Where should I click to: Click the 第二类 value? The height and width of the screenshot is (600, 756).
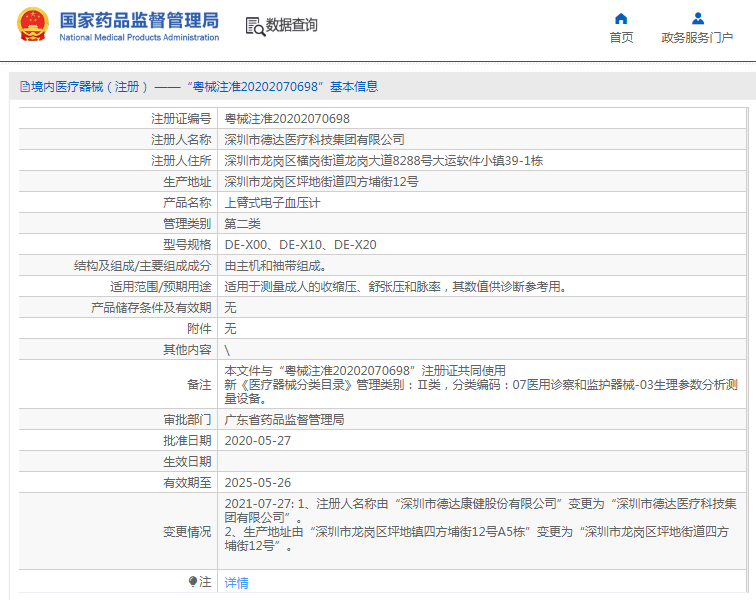point(243,224)
